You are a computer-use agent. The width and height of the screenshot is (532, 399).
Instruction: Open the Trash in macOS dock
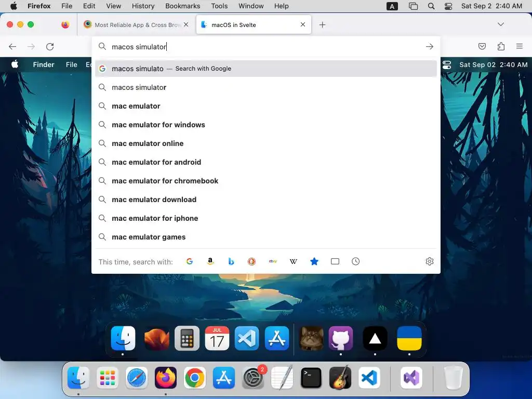pyautogui.click(x=453, y=378)
